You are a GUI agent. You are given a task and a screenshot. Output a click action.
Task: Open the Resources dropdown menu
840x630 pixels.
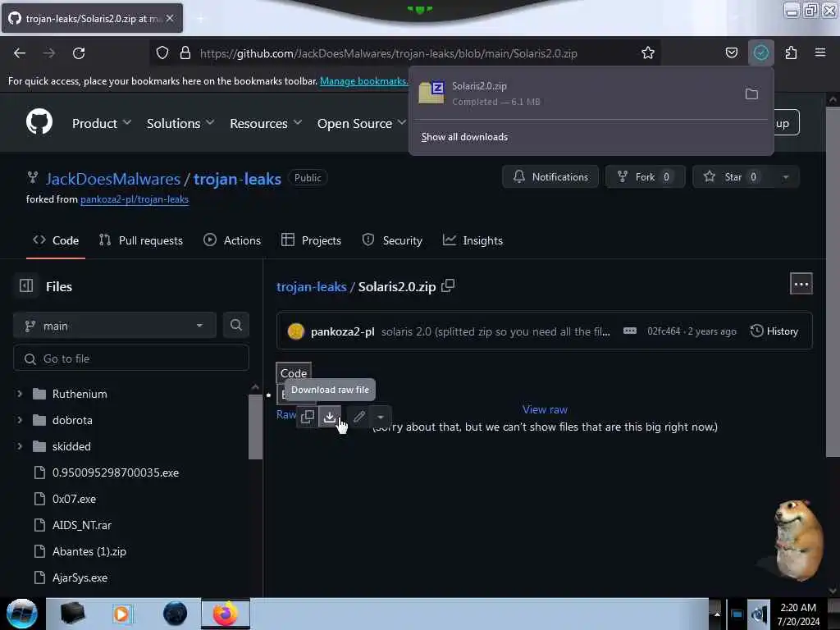[x=266, y=123]
